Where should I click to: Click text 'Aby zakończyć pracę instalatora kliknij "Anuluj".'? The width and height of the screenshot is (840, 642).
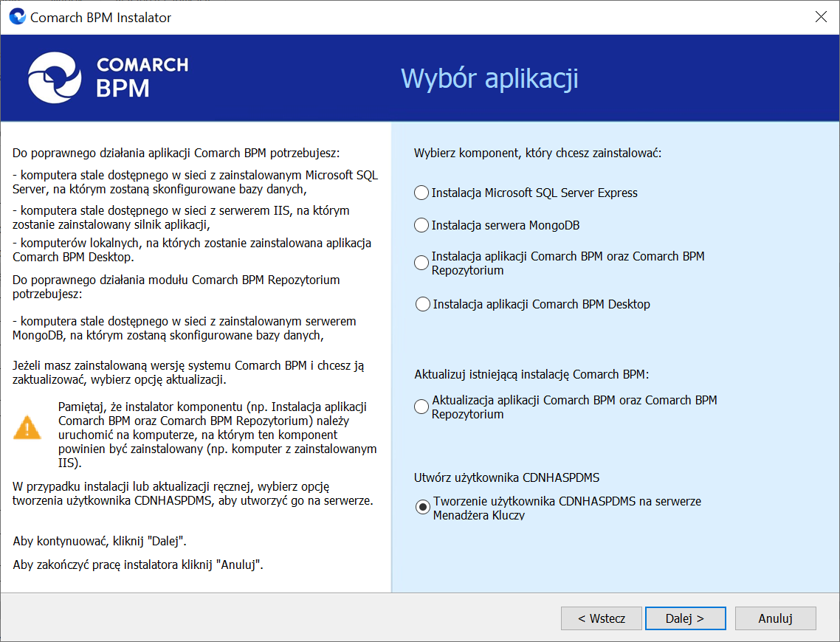(x=138, y=565)
